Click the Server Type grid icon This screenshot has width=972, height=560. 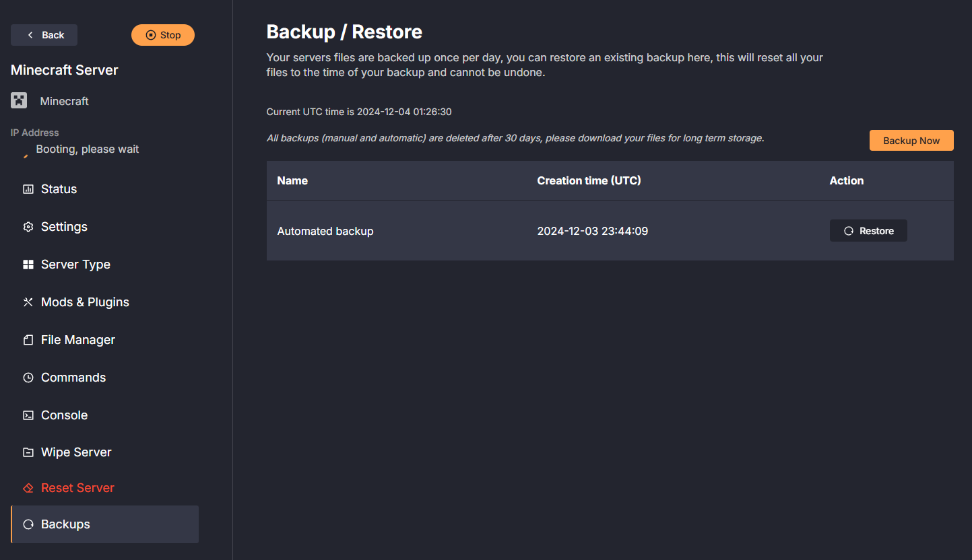click(x=28, y=264)
